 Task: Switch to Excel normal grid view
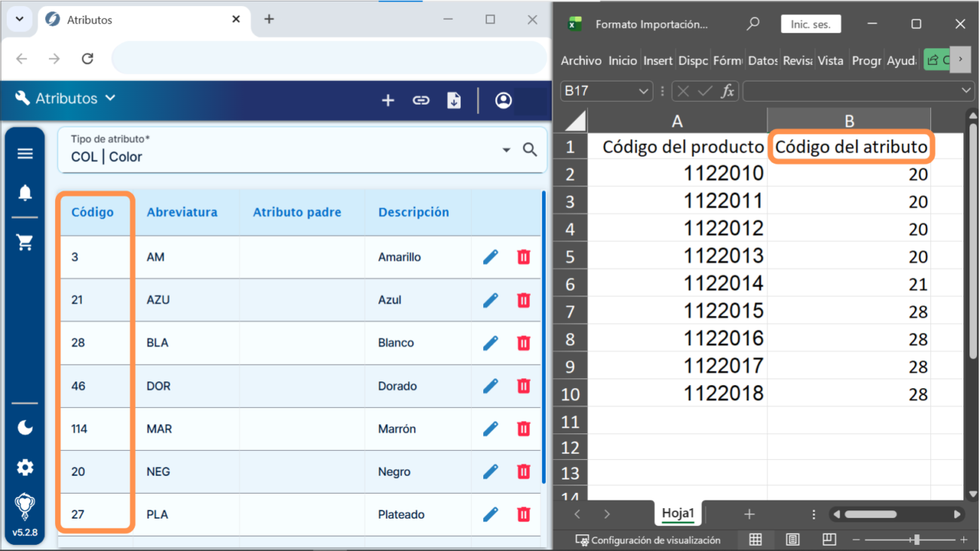click(755, 540)
